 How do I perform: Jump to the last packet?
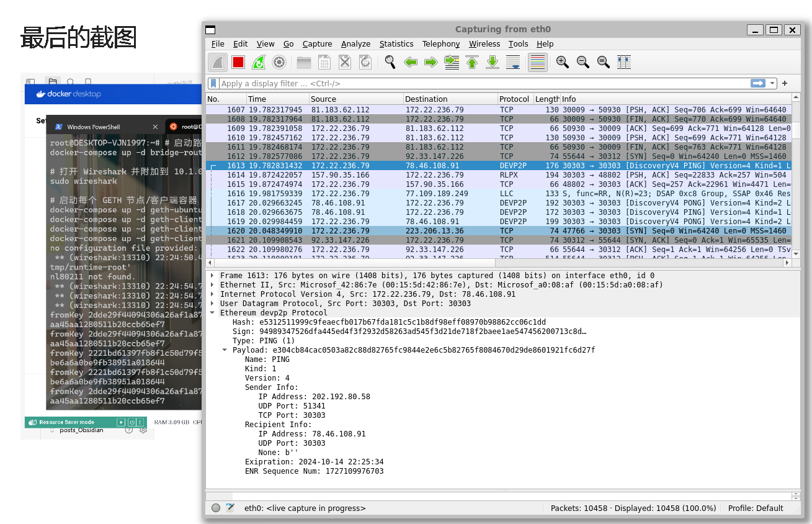tap(493, 62)
